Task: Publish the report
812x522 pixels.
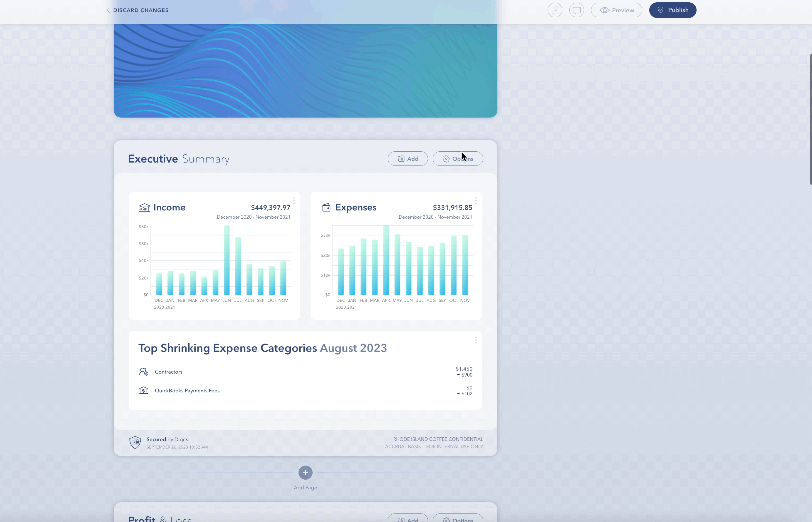Action: pos(673,10)
